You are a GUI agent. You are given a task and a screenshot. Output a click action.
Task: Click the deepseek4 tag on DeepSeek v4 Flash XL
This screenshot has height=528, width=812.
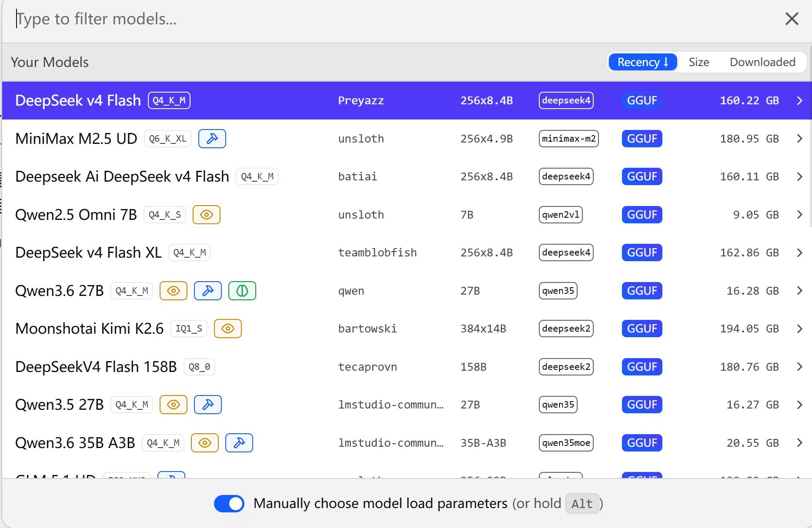click(566, 252)
